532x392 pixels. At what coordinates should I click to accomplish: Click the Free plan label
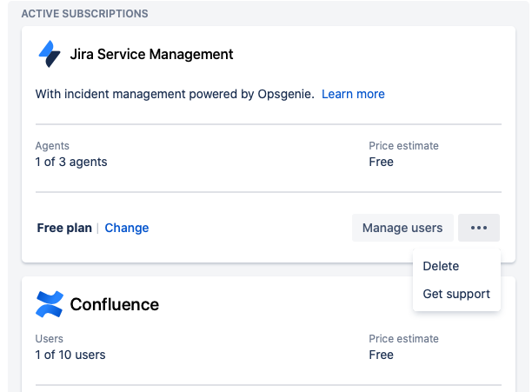[64, 228]
